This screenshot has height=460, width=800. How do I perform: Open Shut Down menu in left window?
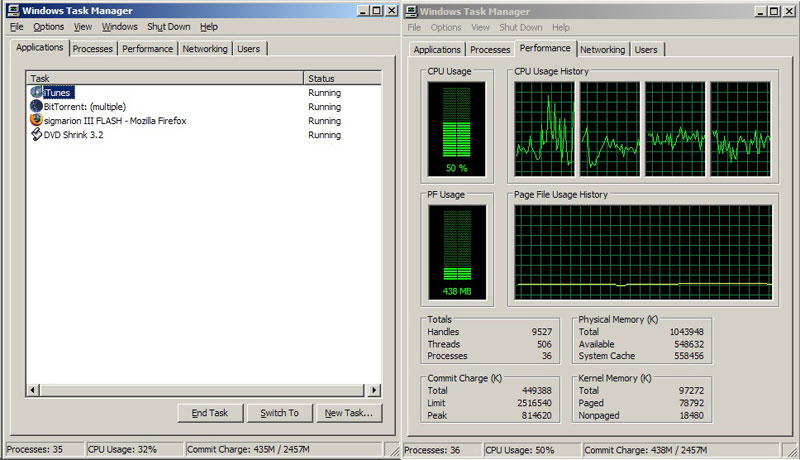coord(168,27)
